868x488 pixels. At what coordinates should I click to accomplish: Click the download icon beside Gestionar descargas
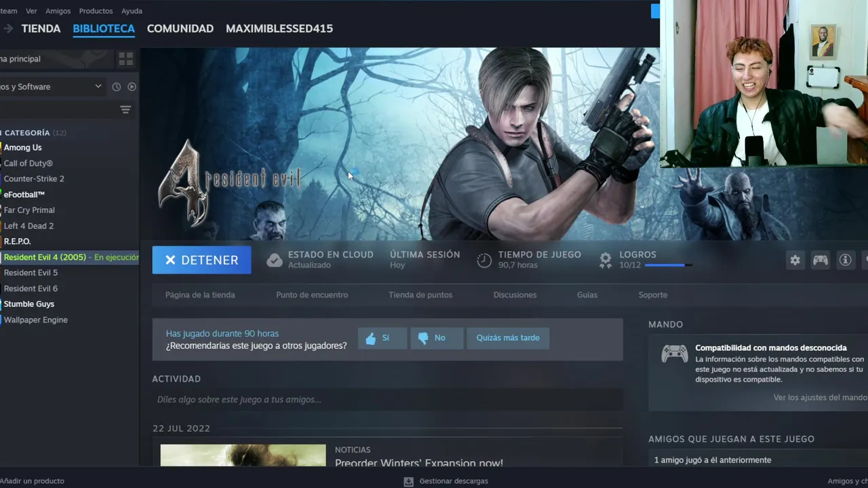click(x=408, y=481)
